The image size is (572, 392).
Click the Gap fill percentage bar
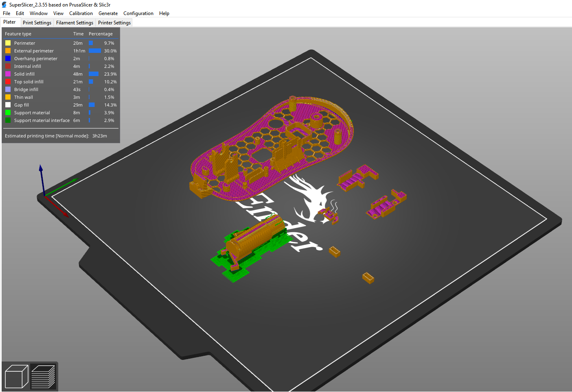(x=92, y=105)
